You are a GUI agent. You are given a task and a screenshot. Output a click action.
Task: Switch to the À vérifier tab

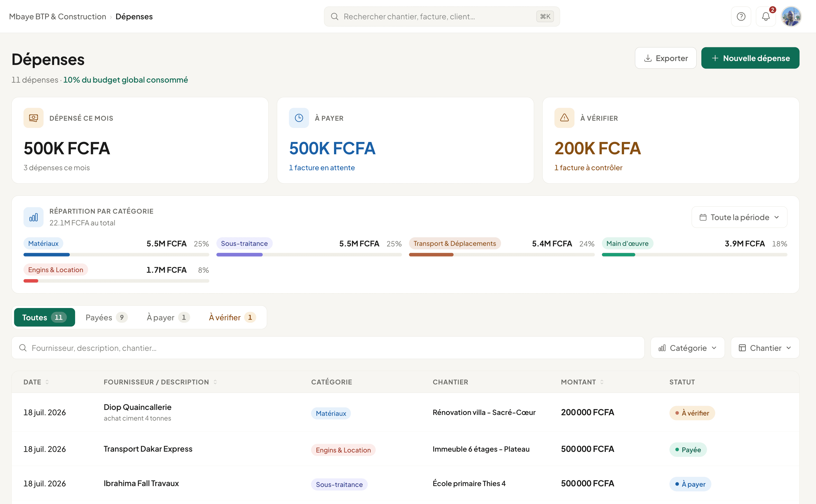(232, 317)
